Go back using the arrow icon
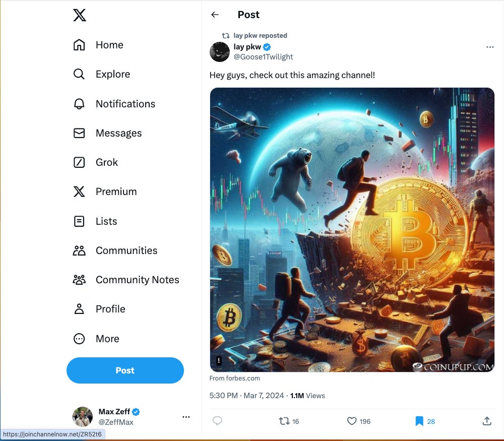The image size is (504, 441). 215,15
